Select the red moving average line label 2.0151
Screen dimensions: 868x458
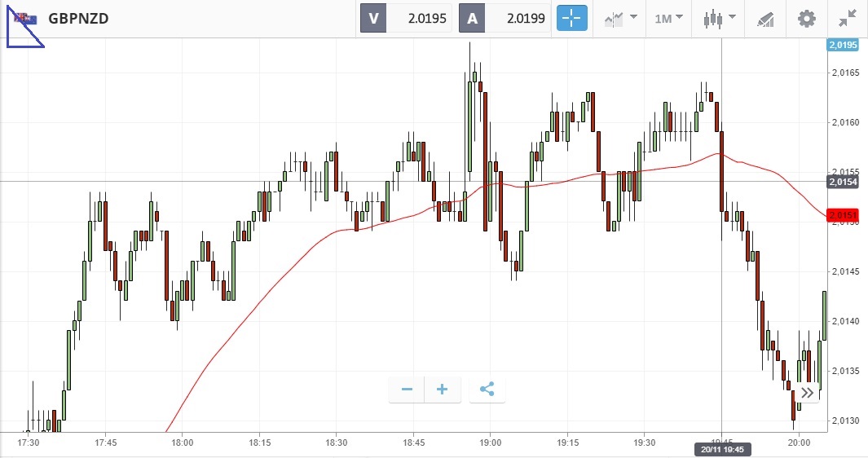pos(843,215)
